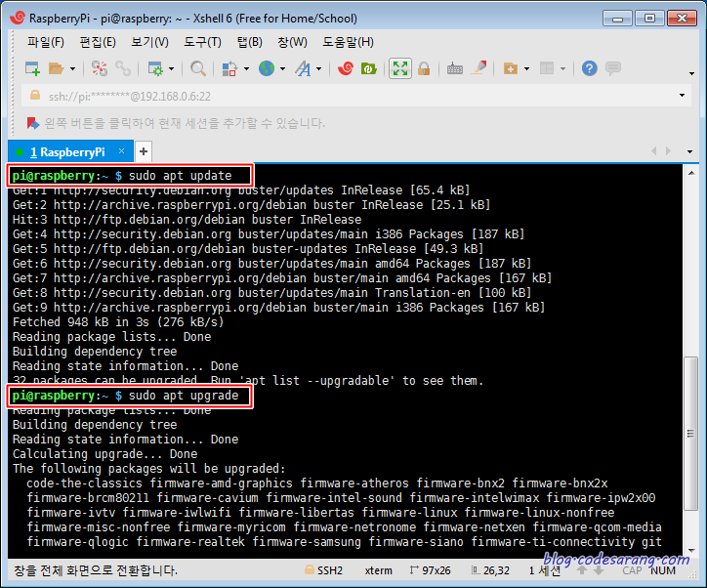The width and height of the screenshot is (707, 588).
Task: Click the Reconnect chain-link icon
Action: [123, 68]
